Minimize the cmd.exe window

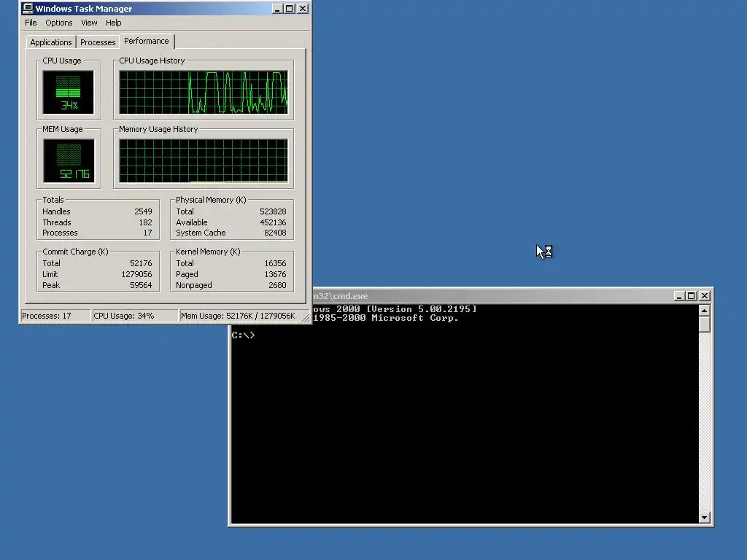pyautogui.click(x=679, y=296)
